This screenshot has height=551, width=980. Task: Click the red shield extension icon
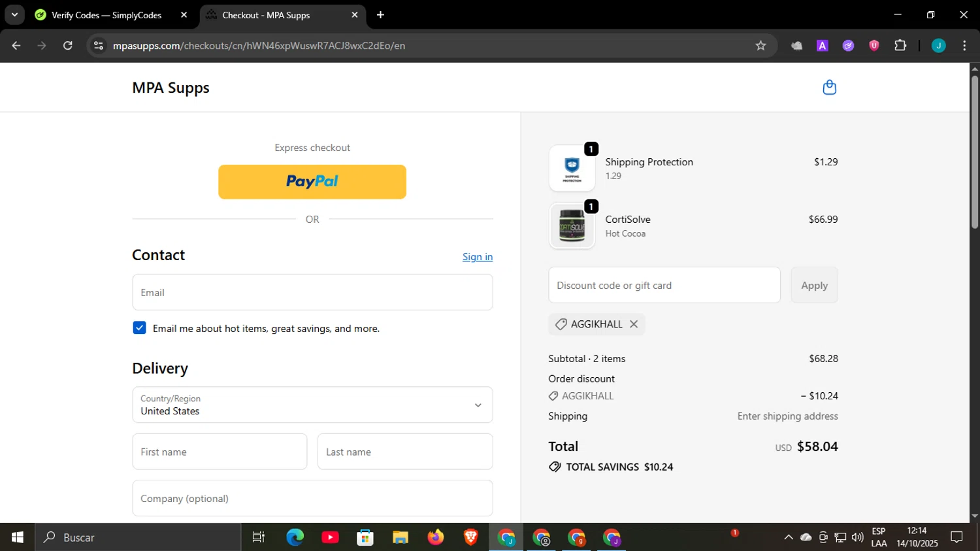[x=874, y=46]
